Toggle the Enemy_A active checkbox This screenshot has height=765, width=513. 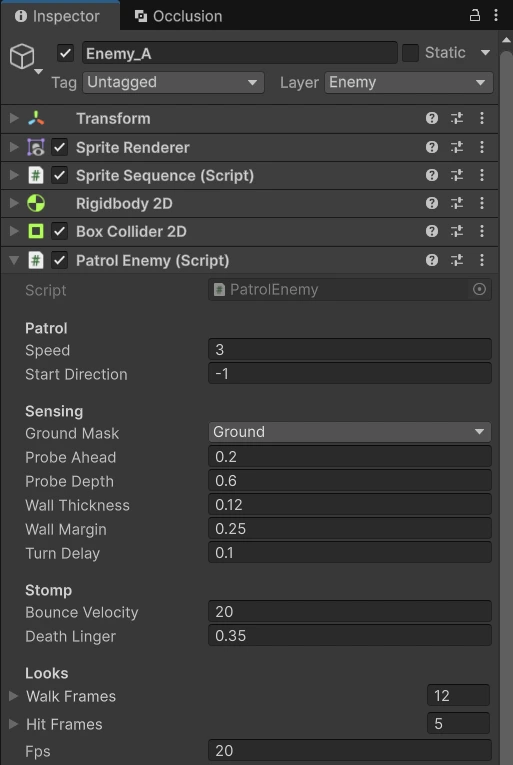[x=65, y=53]
